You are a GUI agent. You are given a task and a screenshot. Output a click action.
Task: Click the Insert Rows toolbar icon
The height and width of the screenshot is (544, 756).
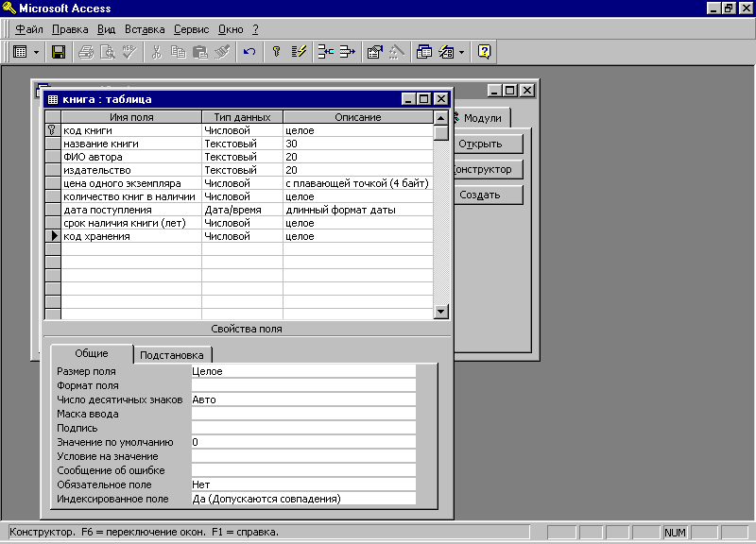point(325,52)
